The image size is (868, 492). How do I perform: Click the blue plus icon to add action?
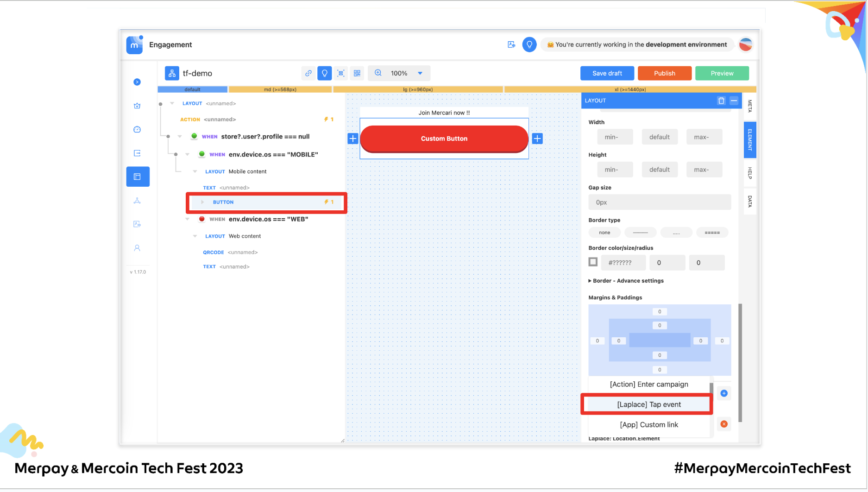click(724, 393)
